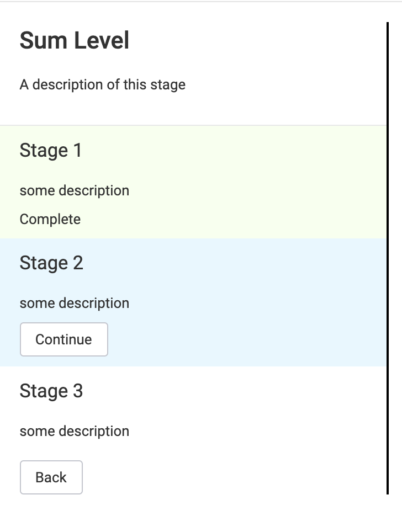Viewport: 402px width, 532px height.
Task: Click the vertical black bar on the right
Action: tap(388, 258)
